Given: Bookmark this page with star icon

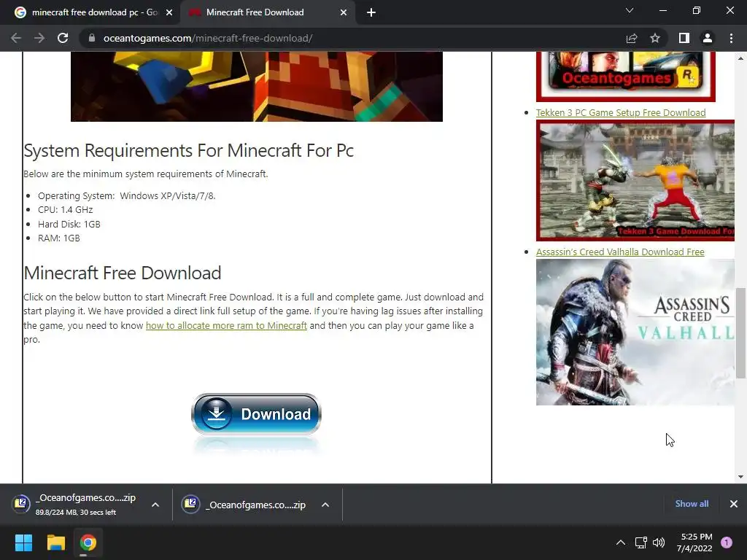Looking at the screenshot, I should click(x=655, y=38).
